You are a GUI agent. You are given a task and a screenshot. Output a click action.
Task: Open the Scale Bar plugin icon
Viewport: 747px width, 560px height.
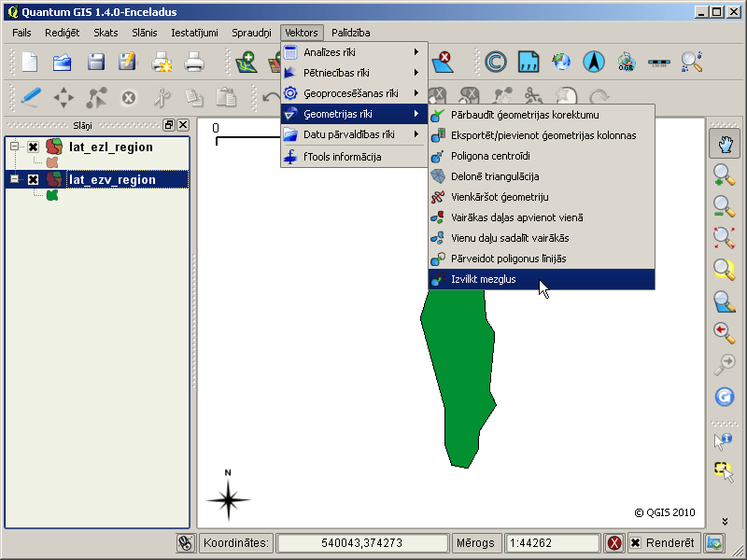659,63
